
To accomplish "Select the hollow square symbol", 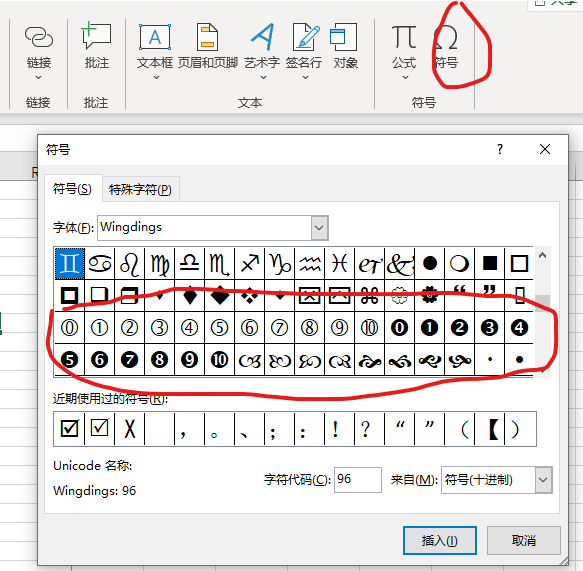I will click(x=519, y=264).
